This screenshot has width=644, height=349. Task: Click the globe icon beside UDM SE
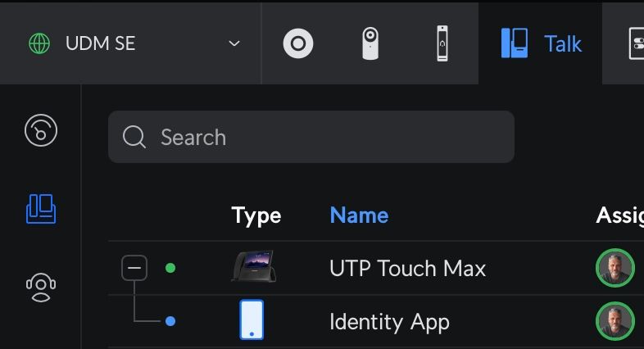point(39,43)
